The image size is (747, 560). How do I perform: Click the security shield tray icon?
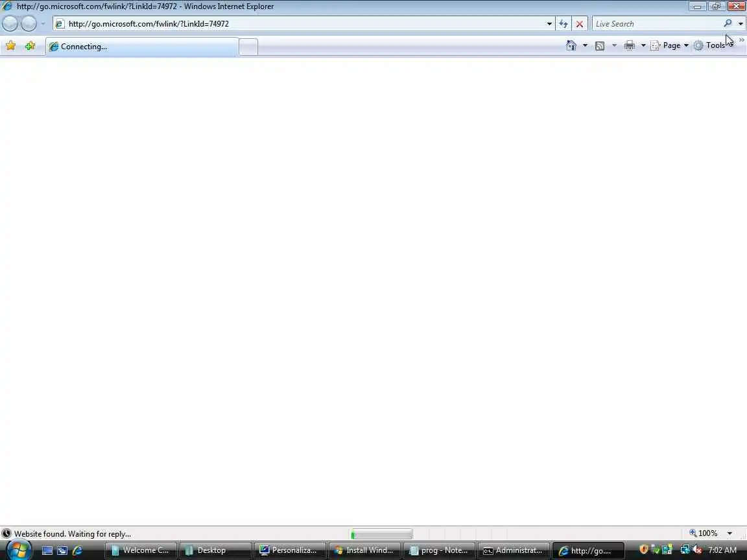pos(644,550)
